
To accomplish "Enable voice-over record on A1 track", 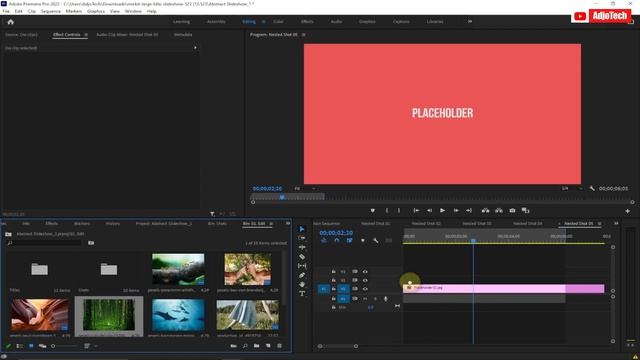I will pos(385,299).
